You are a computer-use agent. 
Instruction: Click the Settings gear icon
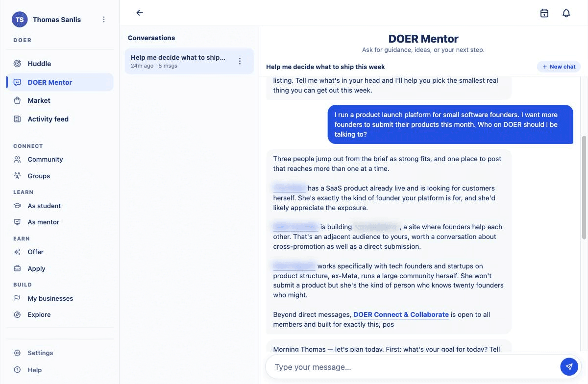pos(18,353)
